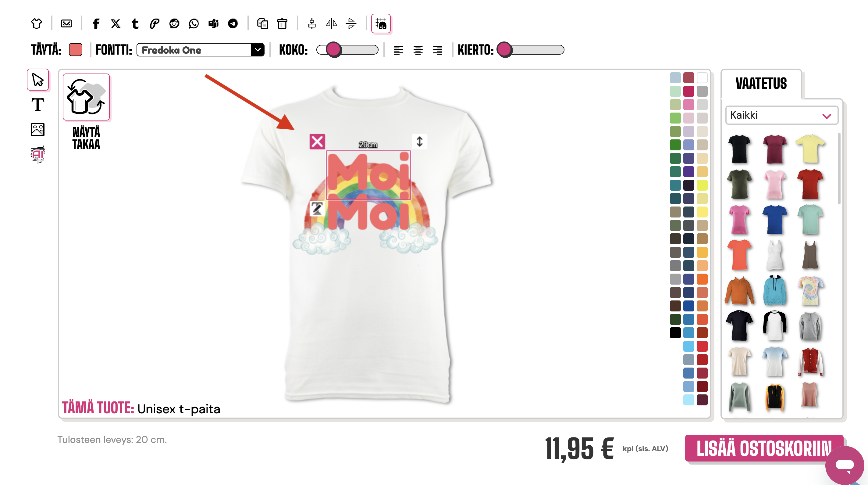Send design by email icon
Viewport: 868px width, 485px height.
click(x=66, y=23)
